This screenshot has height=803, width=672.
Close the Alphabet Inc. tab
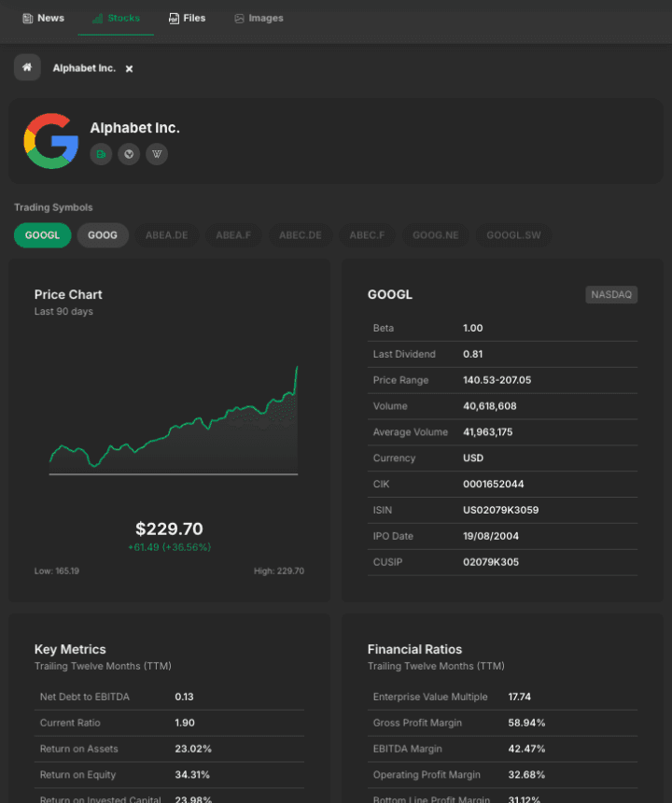[x=130, y=68]
